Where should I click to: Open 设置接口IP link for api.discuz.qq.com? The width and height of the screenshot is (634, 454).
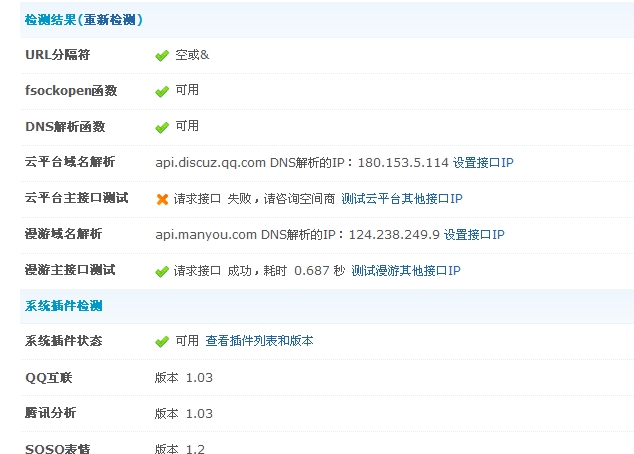click(483, 163)
